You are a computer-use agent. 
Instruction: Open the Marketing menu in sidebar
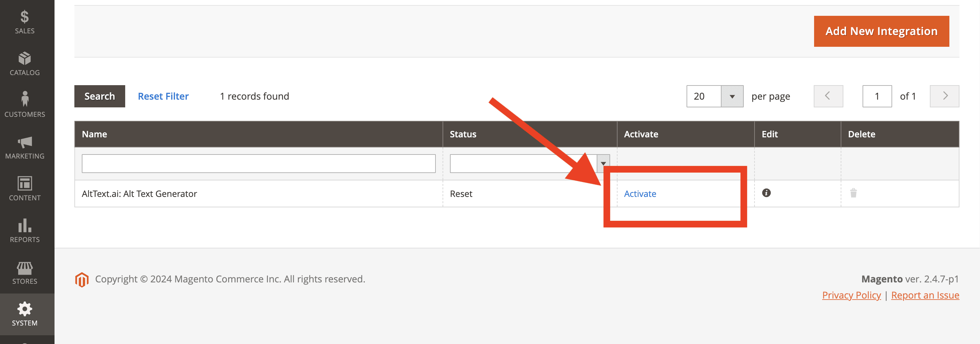(x=25, y=147)
